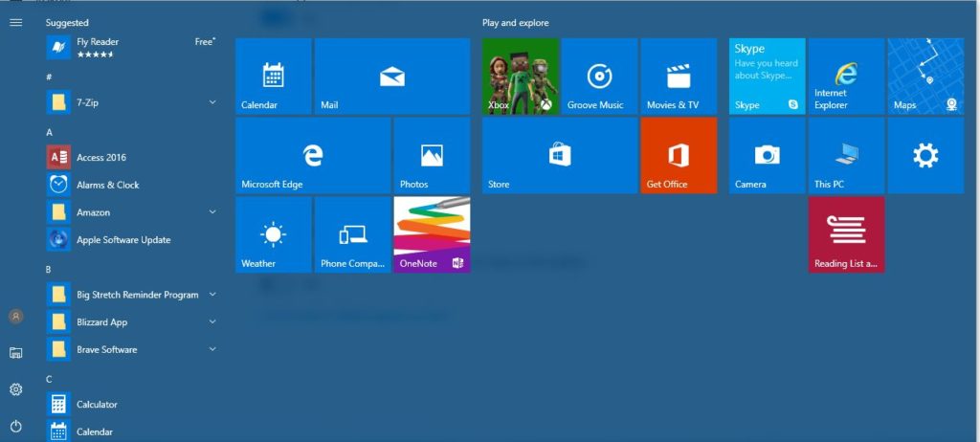Click the Get Office tile
Screen dimensions: 980x442
(679, 155)
